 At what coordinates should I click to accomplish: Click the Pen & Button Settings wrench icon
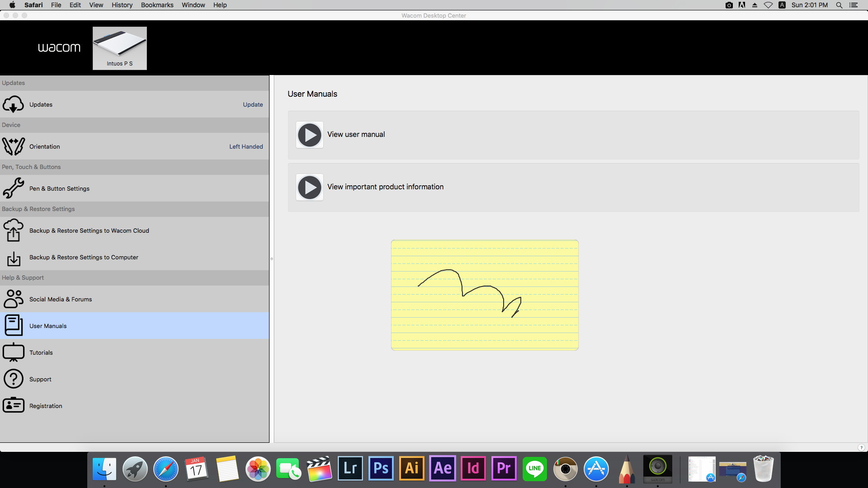coord(13,188)
